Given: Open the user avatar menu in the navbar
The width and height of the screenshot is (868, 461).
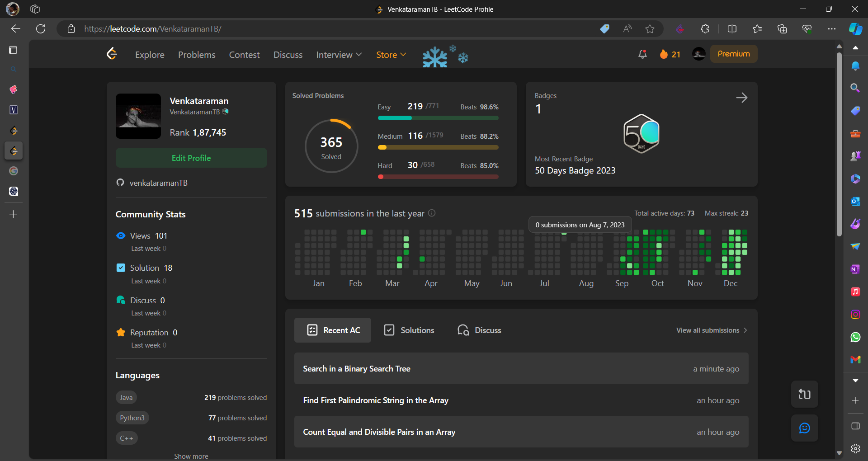Looking at the screenshot, I should coord(699,54).
